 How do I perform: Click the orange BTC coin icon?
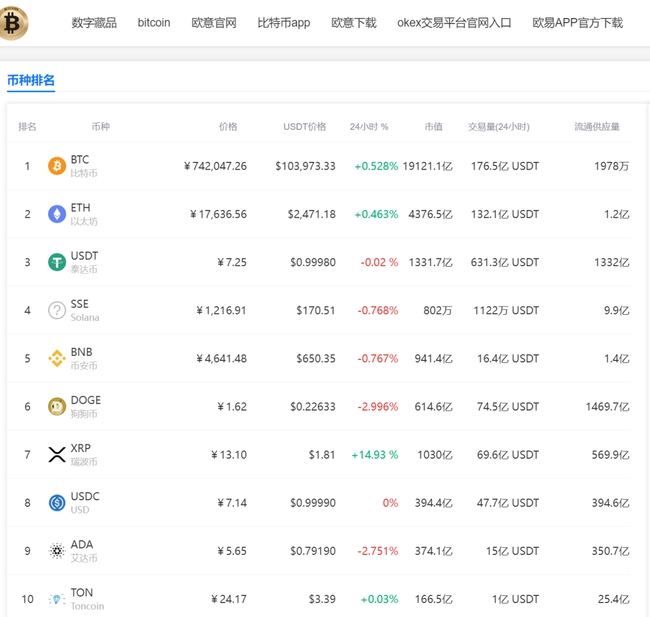coord(57,166)
